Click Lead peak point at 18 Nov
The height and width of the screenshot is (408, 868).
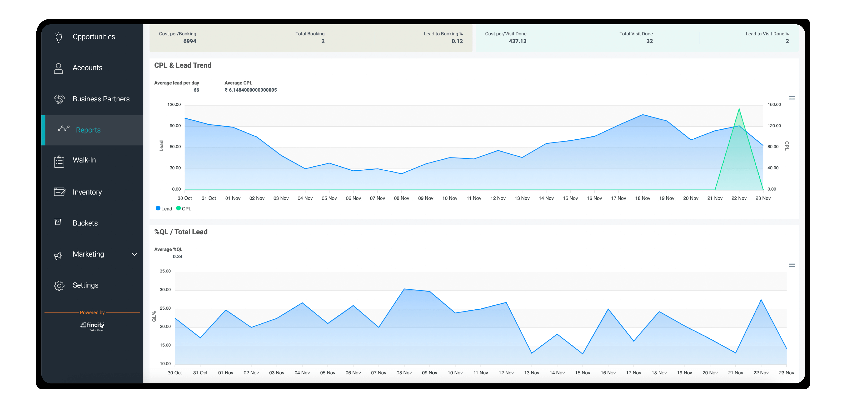(643, 115)
